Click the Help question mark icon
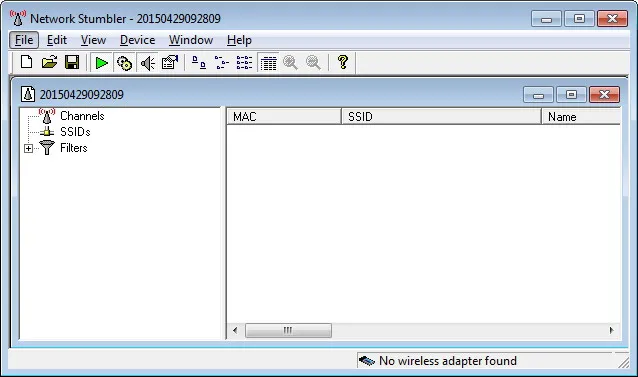Screen dimensions: 638x377 pyautogui.click(x=343, y=63)
